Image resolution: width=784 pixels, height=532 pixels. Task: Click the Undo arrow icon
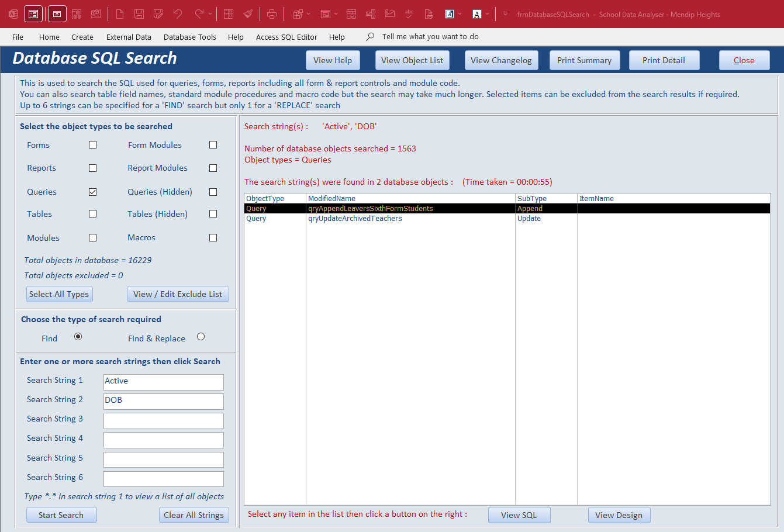(178, 14)
